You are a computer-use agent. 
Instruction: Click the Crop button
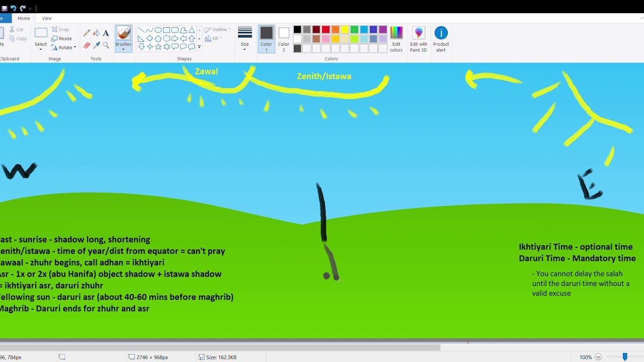click(60, 30)
